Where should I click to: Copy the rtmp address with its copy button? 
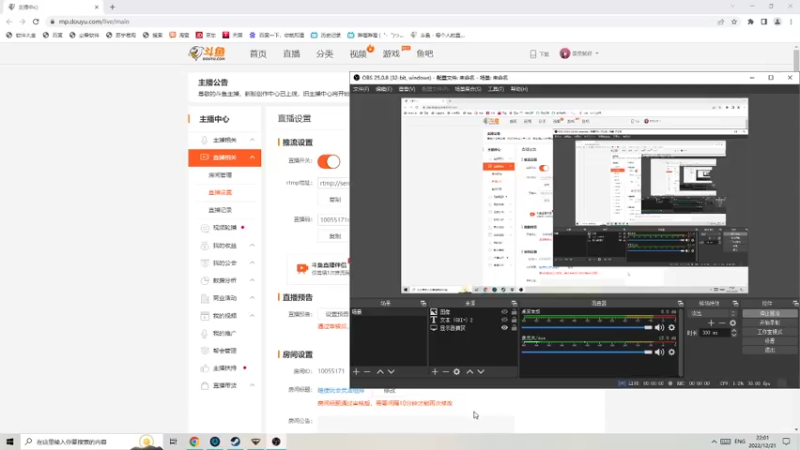tap(335, 199)
